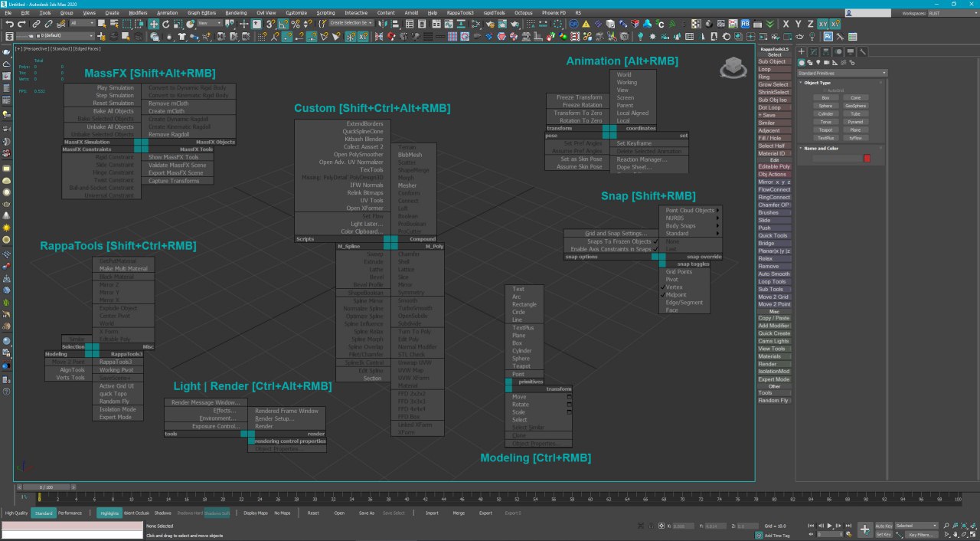980x541 pixels.
Task: Restrict to the Y axis
Action: coord(798,24)
